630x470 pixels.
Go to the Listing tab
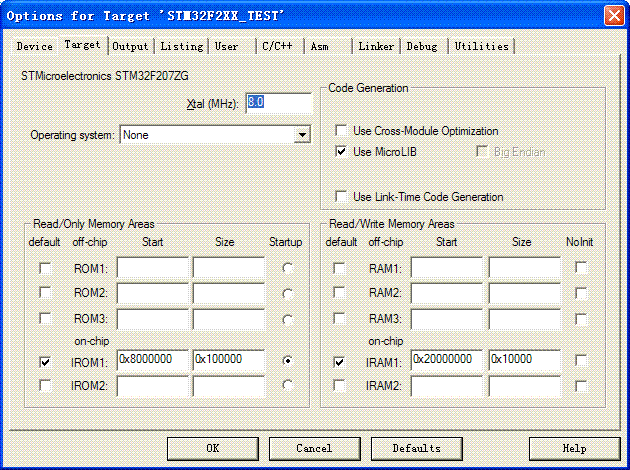(182, 46)
